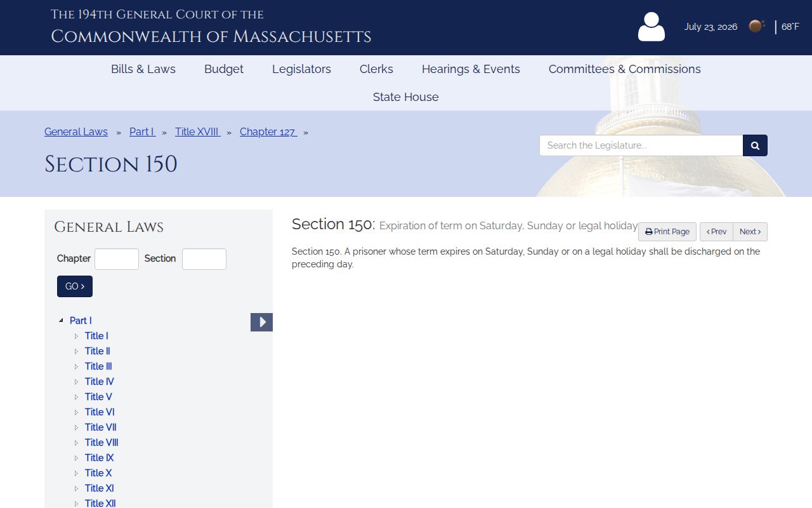812x508 pixels.
Task: Go to the Next section
Action: [750, 232]
